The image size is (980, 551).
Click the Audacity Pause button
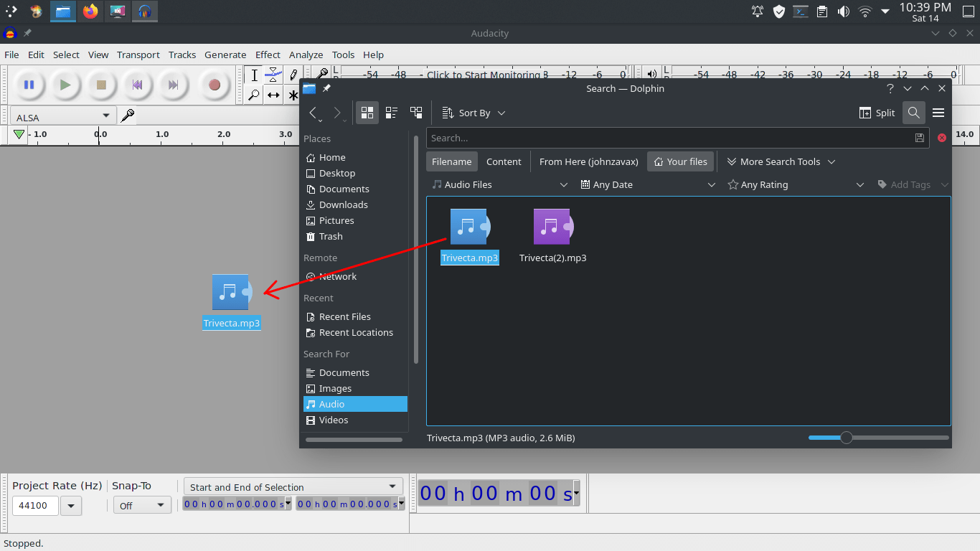pyautogui.click(x=29, y=85)
